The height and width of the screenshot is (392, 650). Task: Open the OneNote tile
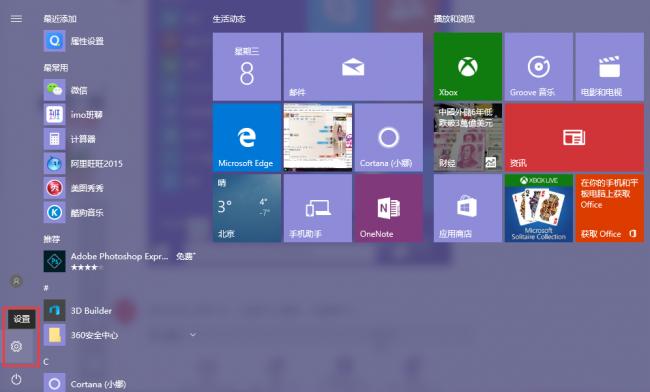[x=388, y=208]
